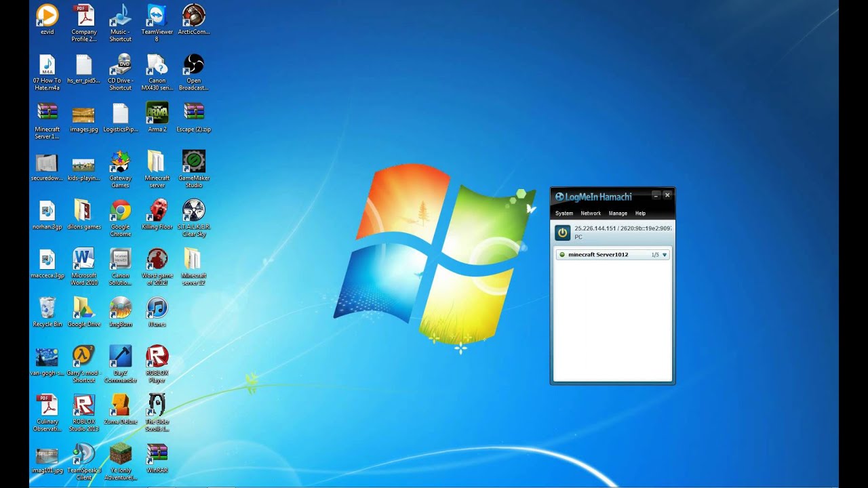Select the Microsoft Word 2010 icon
This screenshot has width=868, height=488.
[x=84, y=259]
